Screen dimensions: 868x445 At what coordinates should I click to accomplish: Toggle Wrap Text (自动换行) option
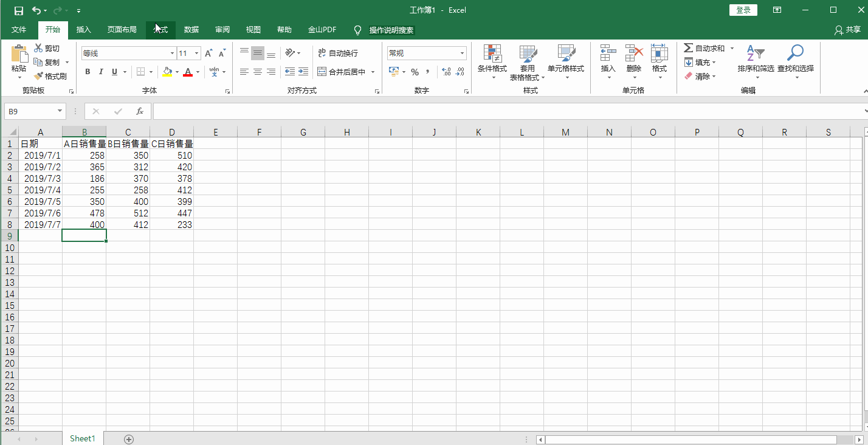(x=338, y=53)
